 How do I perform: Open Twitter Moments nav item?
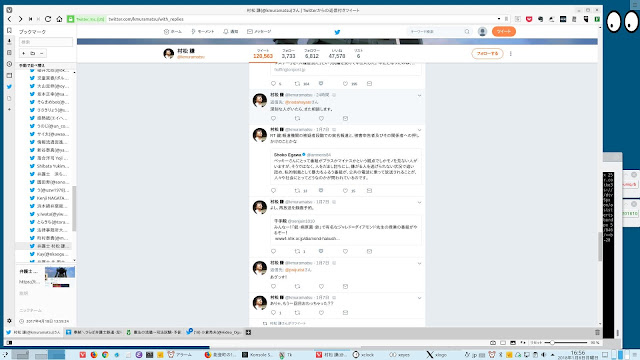point(203,31)
